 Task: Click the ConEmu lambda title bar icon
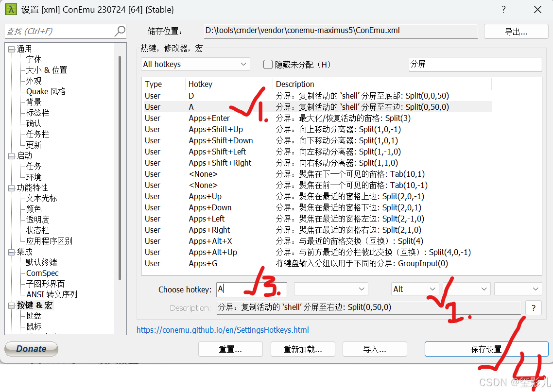(x=11, y=9)
